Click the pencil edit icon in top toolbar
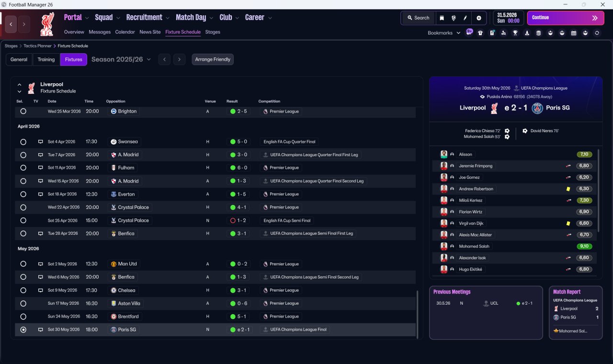The width and height of the screenshot is (613, 364). point(465,18)
